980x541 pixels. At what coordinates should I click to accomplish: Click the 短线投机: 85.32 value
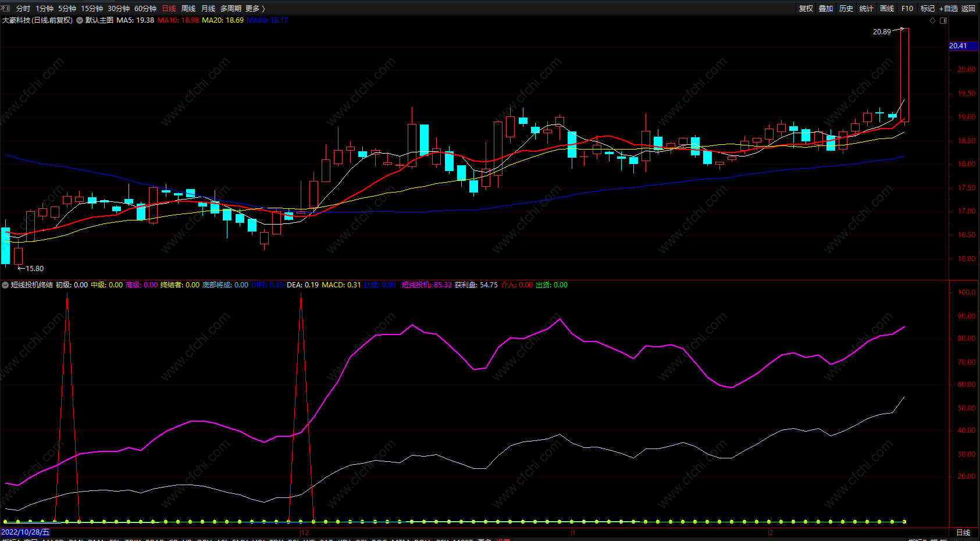[427, 285]
